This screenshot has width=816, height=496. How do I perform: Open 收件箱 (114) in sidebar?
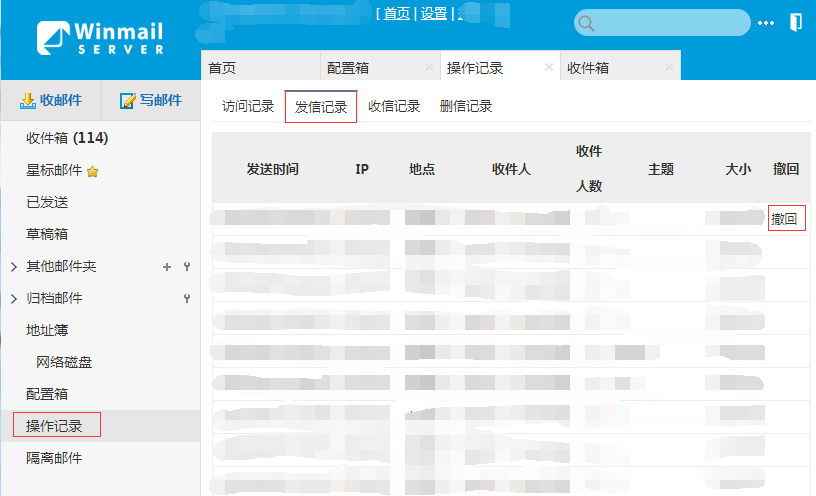pos(67,138)
